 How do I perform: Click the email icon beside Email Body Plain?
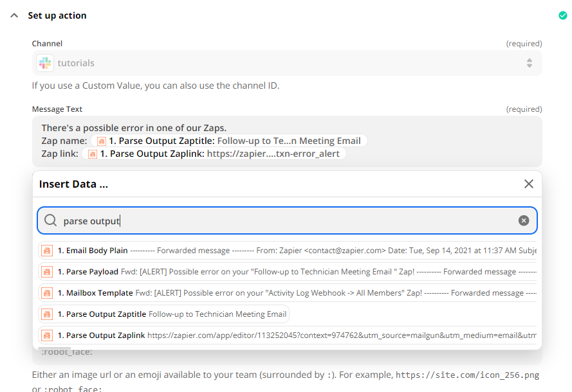tap(47, 251)
